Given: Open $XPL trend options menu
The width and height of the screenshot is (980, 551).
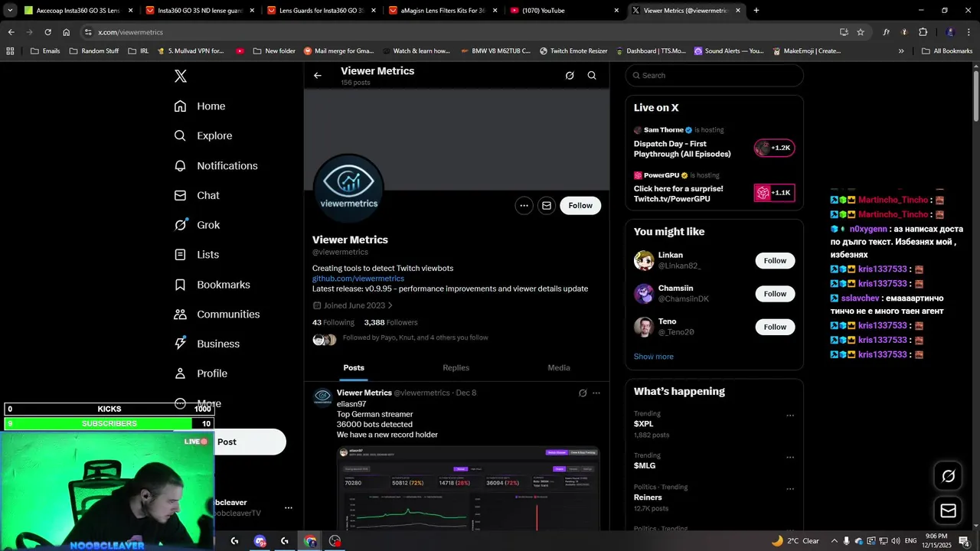Looking at the screenshot, I should [x=790, y=416].
